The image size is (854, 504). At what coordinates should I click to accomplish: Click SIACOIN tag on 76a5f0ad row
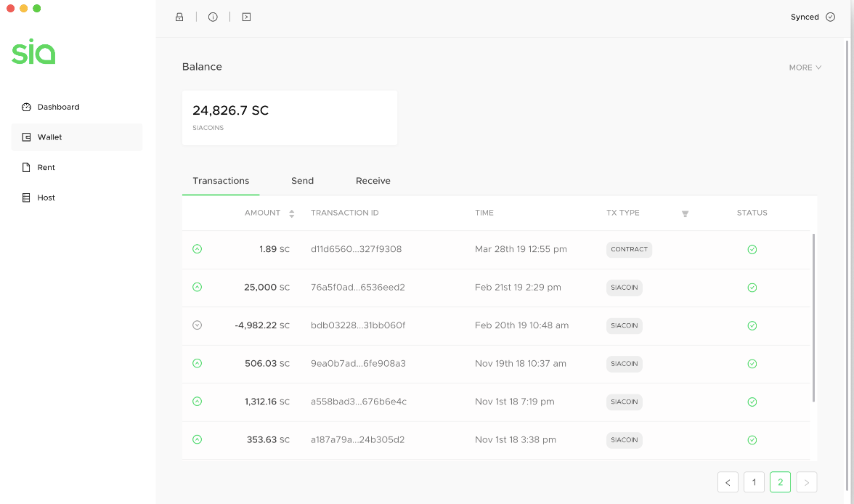625,288
